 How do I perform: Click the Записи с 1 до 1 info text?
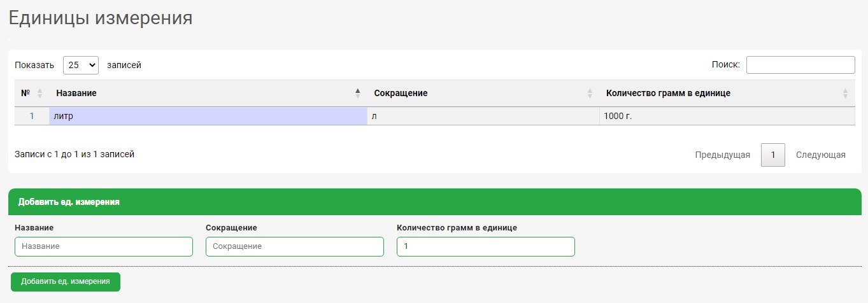coord(75,154)
